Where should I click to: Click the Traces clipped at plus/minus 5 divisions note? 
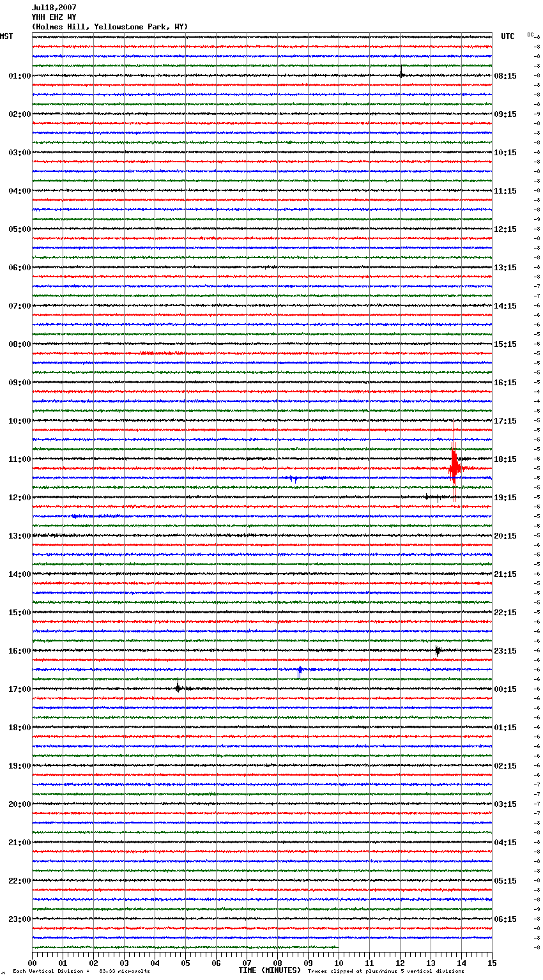coord(386,972)
